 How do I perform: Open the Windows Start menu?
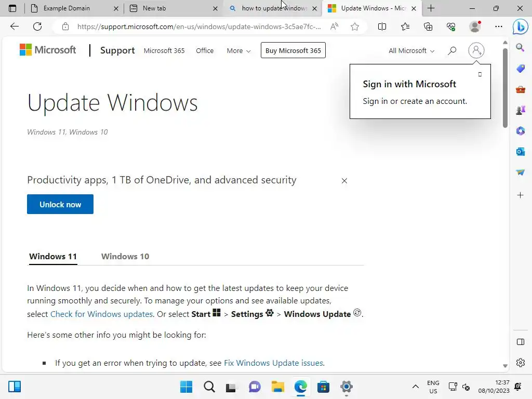(x=186, y=387)
